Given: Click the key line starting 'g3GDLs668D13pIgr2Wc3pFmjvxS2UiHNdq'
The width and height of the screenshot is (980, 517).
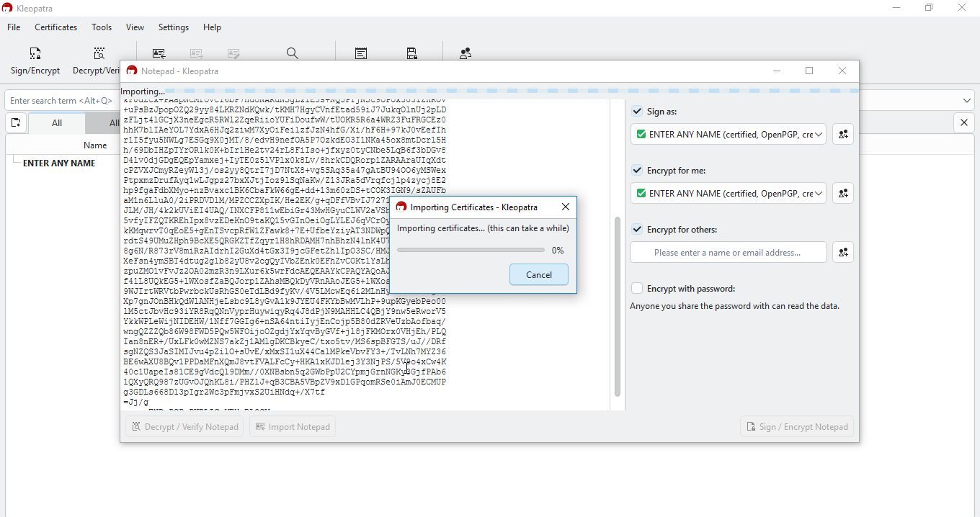Looking at the screenshot, I should point(224,392).
